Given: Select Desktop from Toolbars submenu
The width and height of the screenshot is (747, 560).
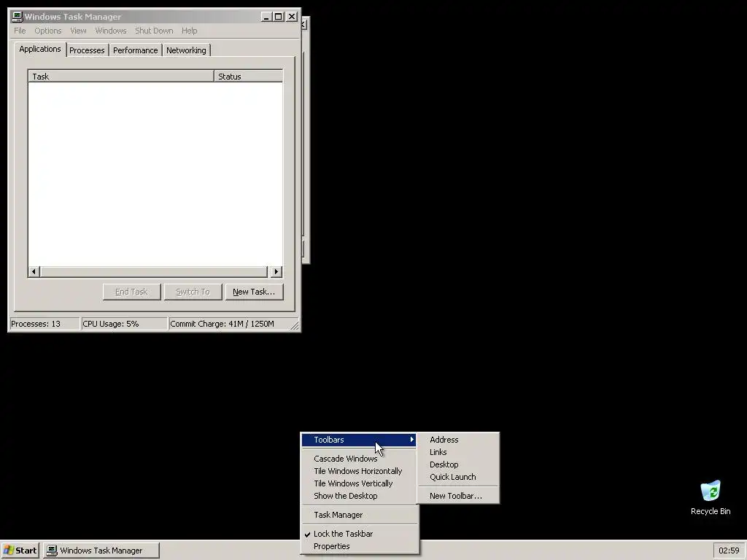Looking at the screenshot, I should pos(458,464).
